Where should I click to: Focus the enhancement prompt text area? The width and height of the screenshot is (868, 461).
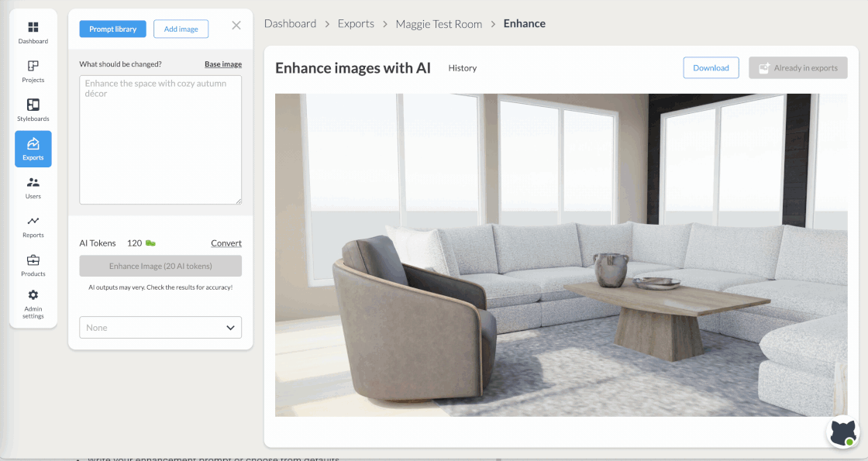[160, 139]
